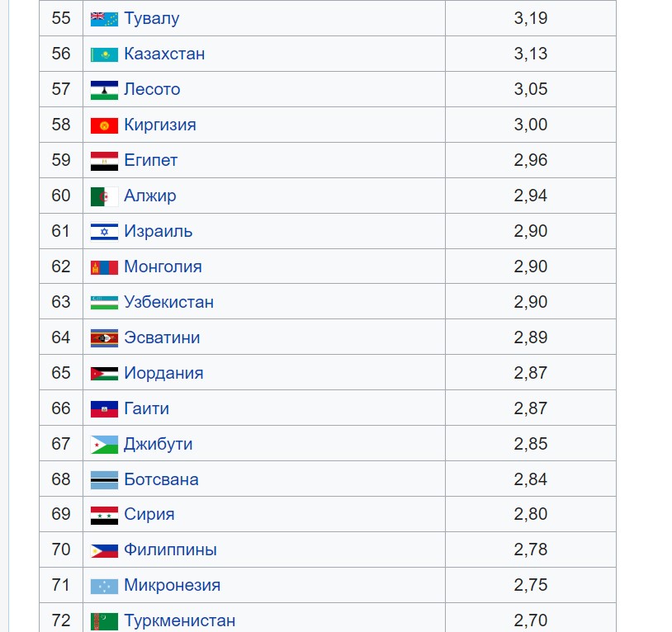Click the Lesotho flag icon
Image resolution: width=672 pixels, height=632 pixels.
104,90
